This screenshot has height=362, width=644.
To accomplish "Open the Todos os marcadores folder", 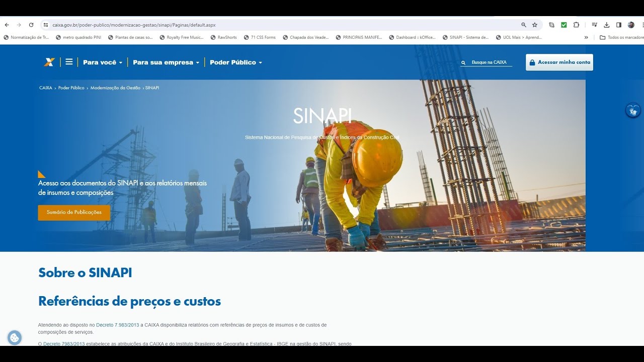I will [x=621, y=37].
